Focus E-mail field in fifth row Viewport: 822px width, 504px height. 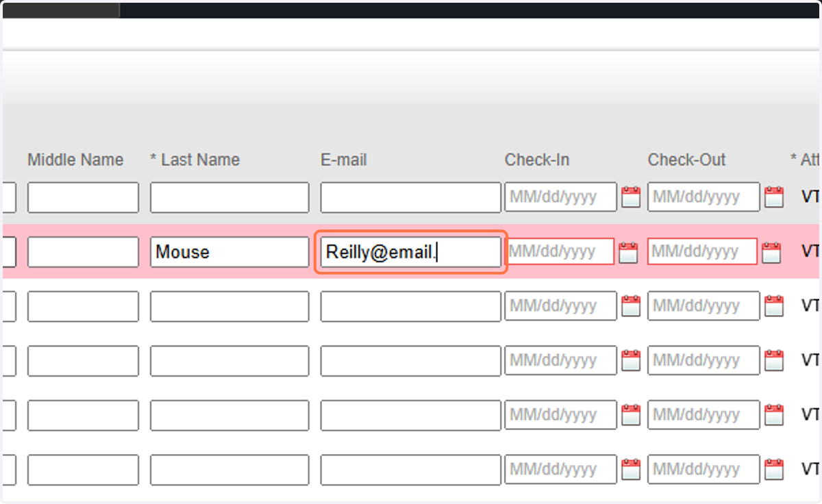pyautogui.click(x=411, y=415)
